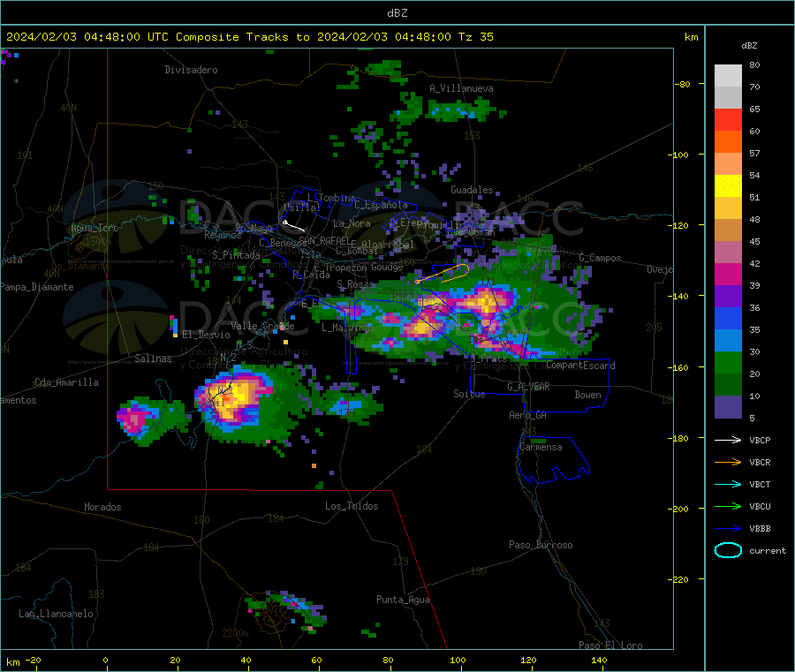Click the Aero_GA place label
Screen dimensions: 795x672
point(528,415)
